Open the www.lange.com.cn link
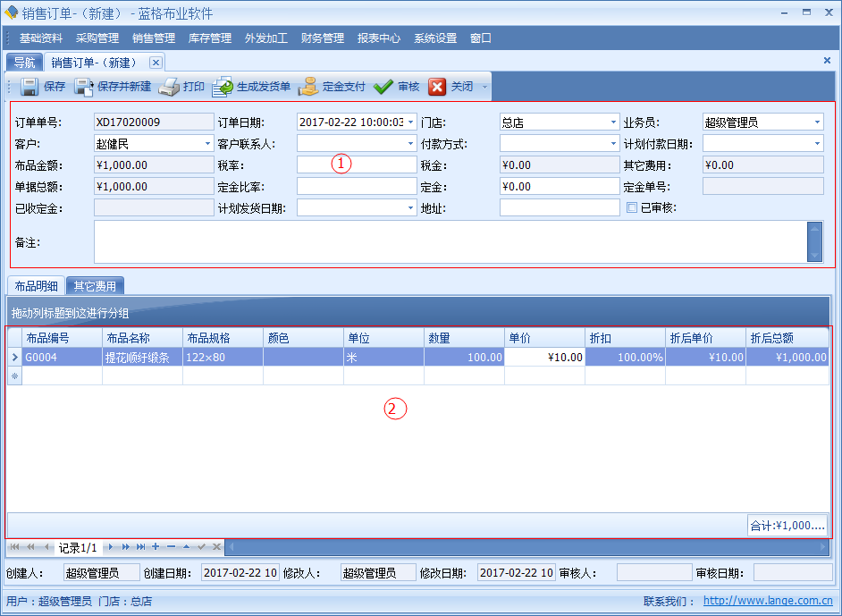Image resolution: width=842 pixels, height=616 pixels. click(x=768, y=602)
